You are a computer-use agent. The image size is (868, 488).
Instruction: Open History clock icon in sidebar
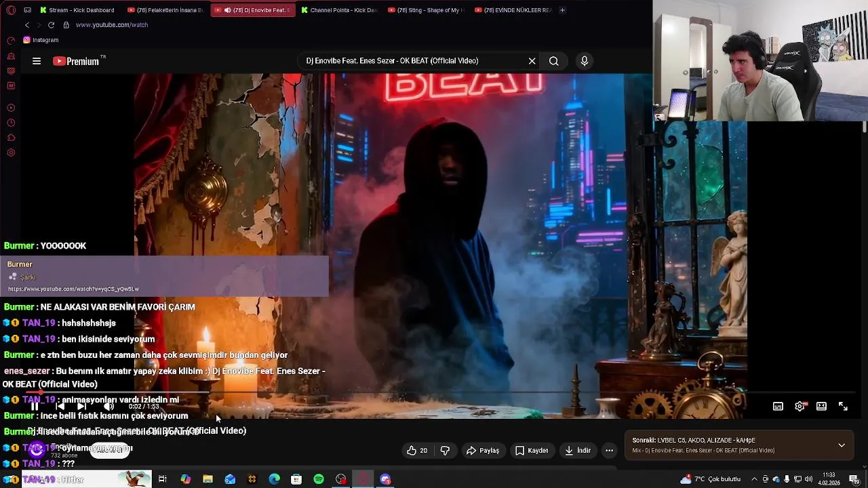[11, 123]
